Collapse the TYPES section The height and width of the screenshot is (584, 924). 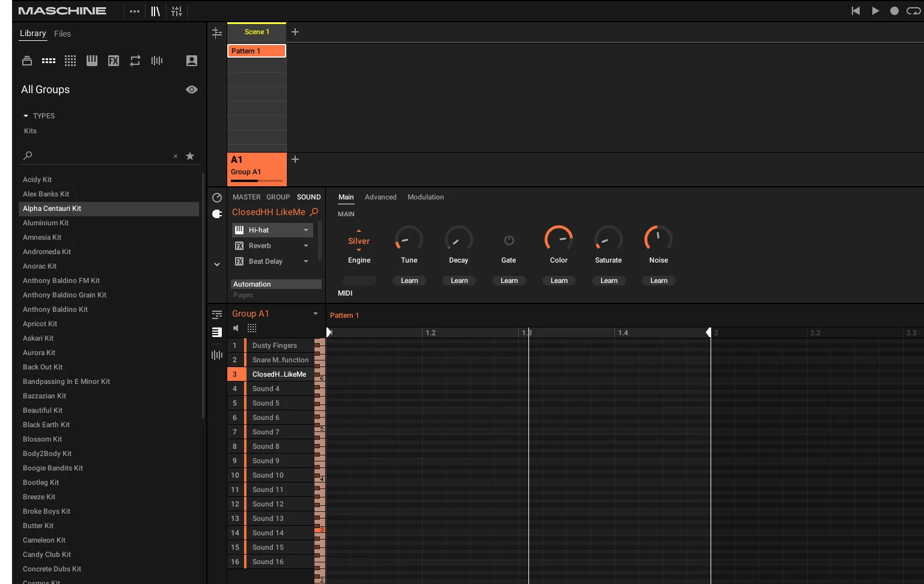pyautogui.click(x=26, y=116)
